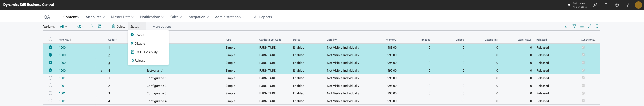The width and height of the screenshot is (644, 106).
Task: Expand the Integration menu
Action: pyautogui.click(x=198, y=17)
